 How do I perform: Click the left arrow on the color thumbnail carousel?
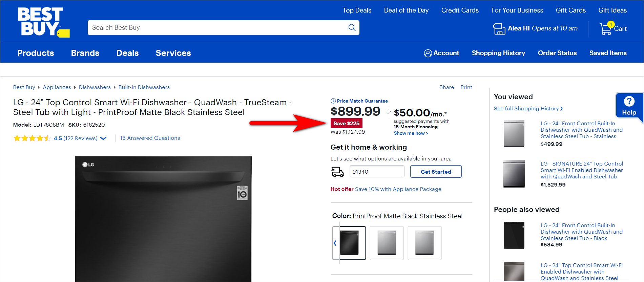click(x=335, y=243)
